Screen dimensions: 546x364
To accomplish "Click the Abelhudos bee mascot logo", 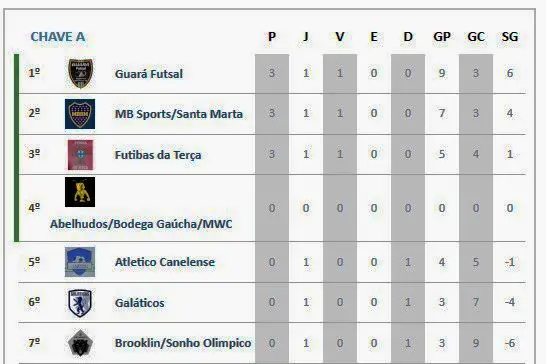I will coord(80,192).
